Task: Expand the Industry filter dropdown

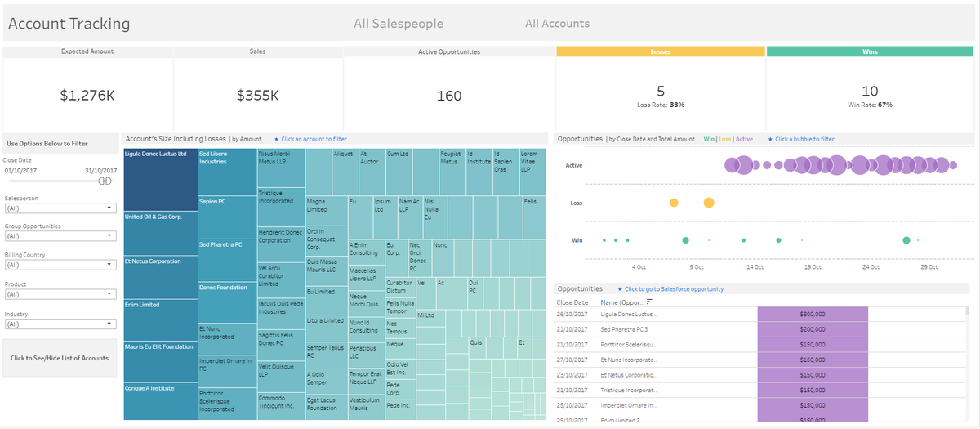Action: coord(60,324)
